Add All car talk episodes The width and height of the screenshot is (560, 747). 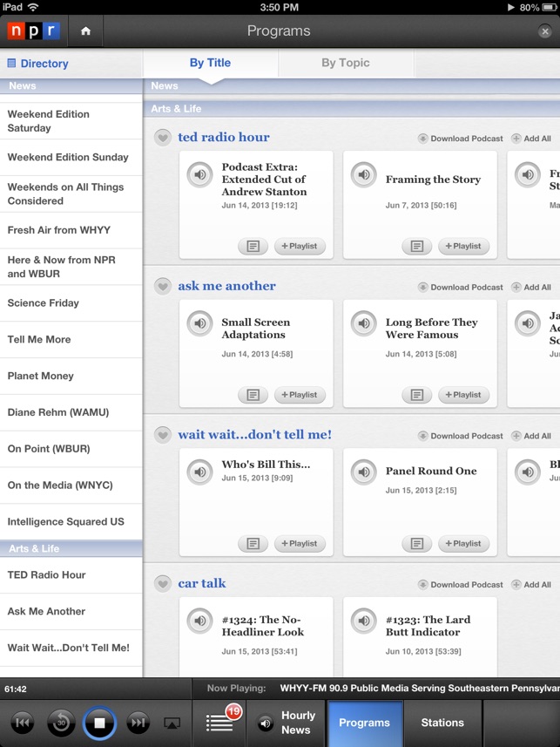coord(531,585)
